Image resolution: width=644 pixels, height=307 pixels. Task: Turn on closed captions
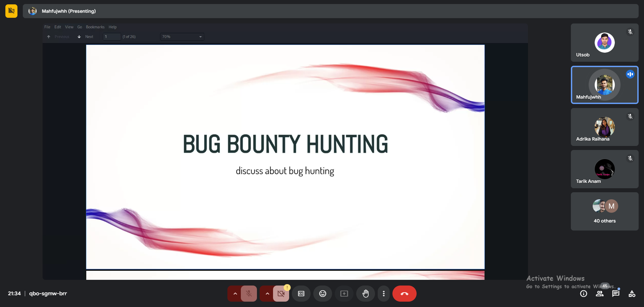[x=301, y=294]
